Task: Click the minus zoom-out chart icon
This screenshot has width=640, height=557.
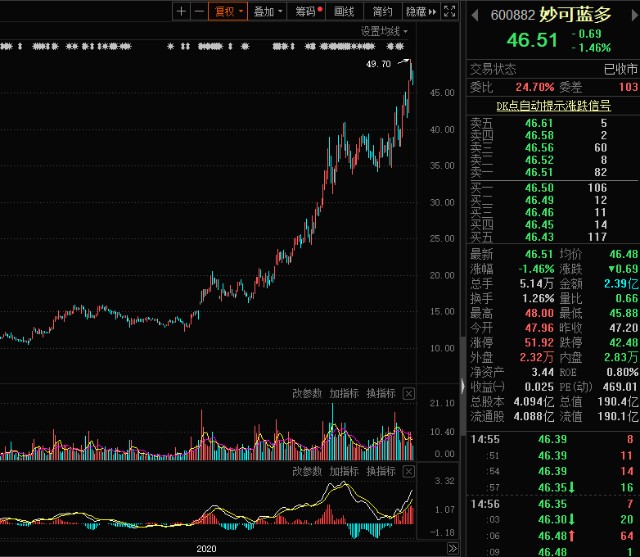Action: (x=198, y=12)
